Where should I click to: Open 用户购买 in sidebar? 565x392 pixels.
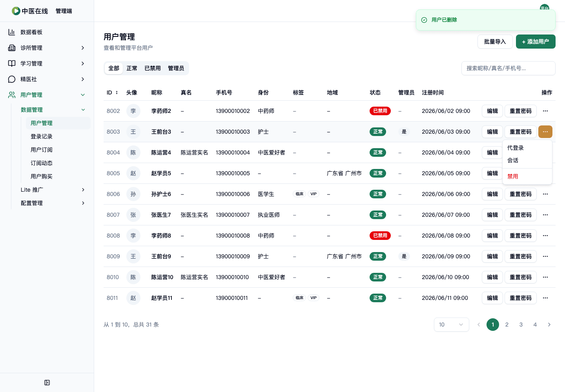point(58,176)
